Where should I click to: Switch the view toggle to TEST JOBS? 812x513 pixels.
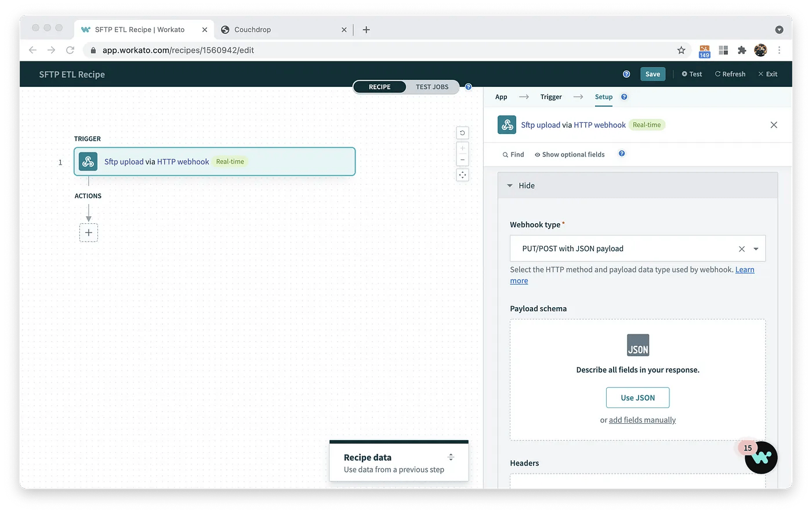click(x=432, y=86)
